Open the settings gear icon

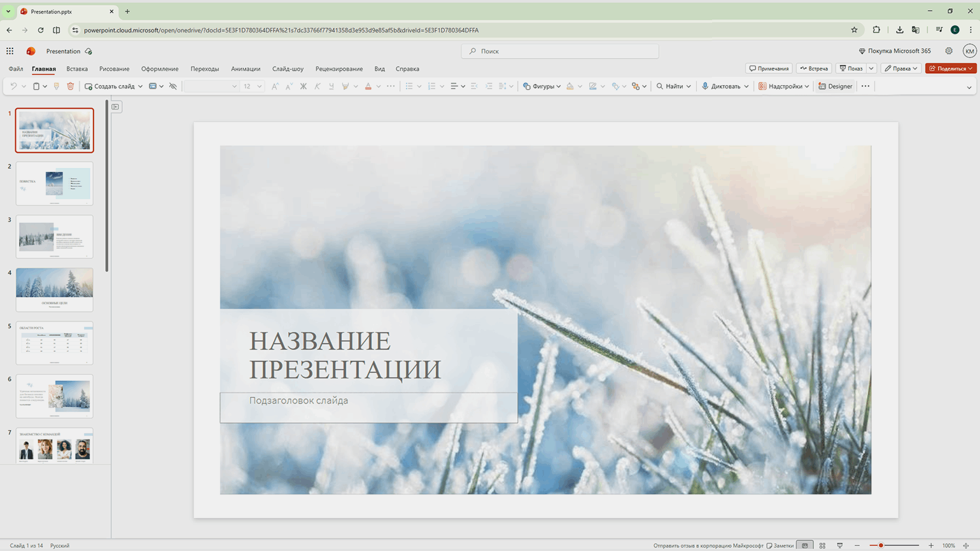[949, 51]
